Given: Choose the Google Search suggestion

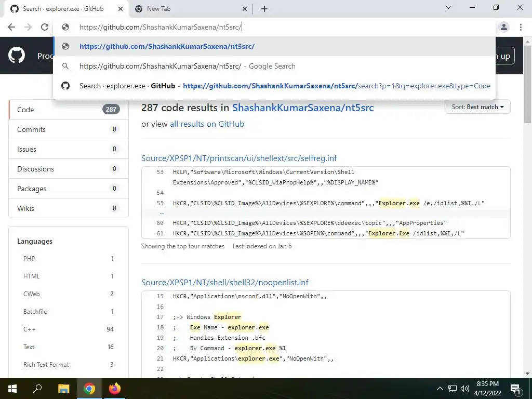Looking at the screenshot, I should point(274,66).
